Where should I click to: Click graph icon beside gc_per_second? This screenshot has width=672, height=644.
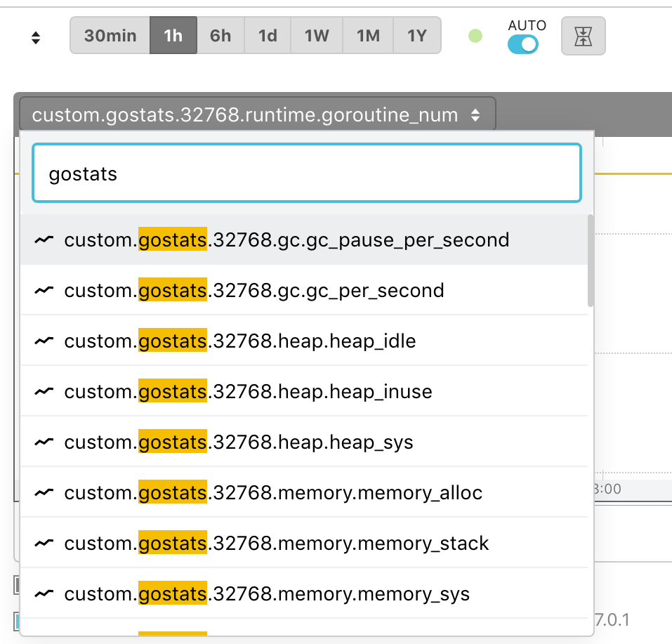coord(44,290)
